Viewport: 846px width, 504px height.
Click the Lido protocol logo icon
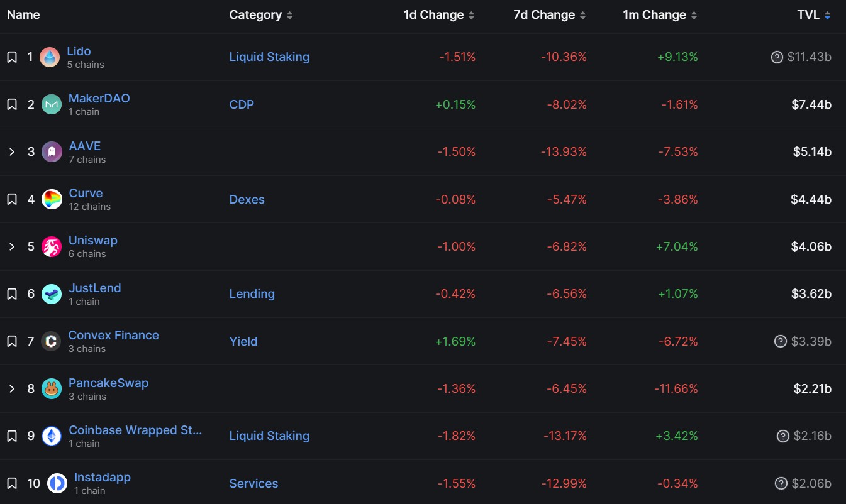(50, 57)
